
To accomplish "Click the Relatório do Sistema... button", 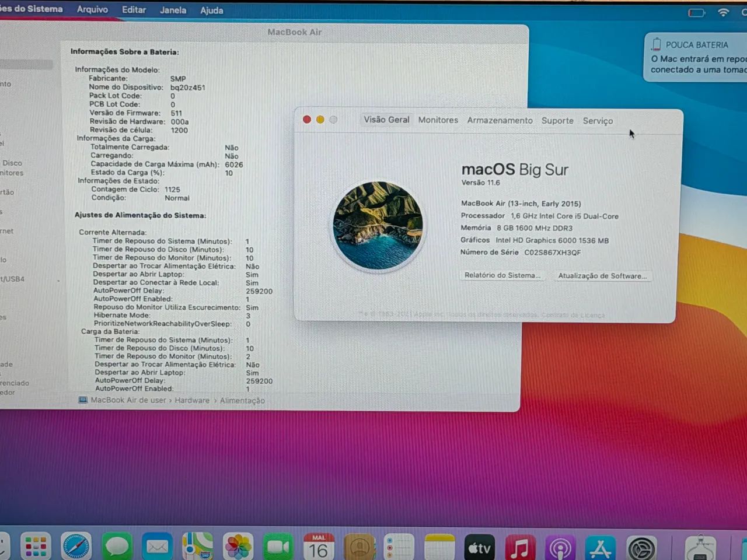I will tap(502, 275).
